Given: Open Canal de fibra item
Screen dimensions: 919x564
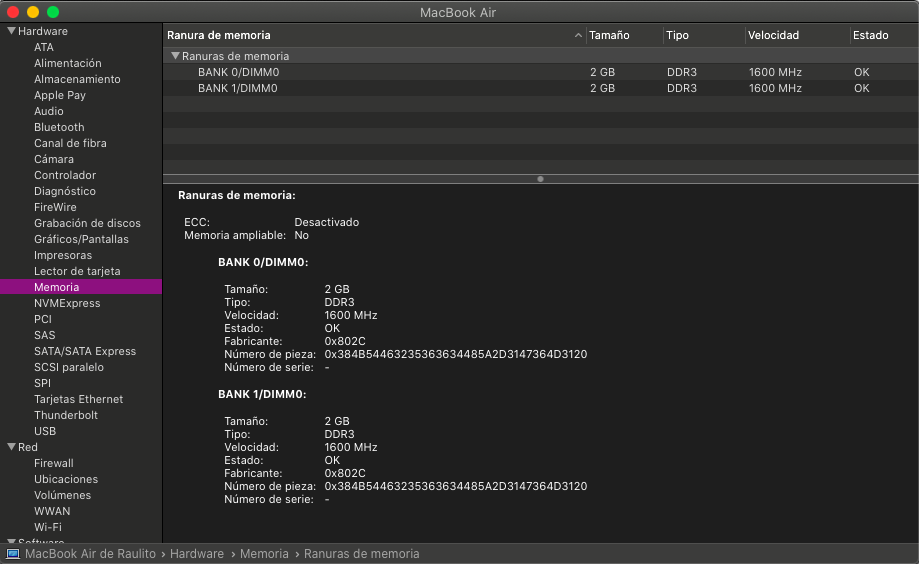Looking at the screenshot, I should tap(70, 143).
